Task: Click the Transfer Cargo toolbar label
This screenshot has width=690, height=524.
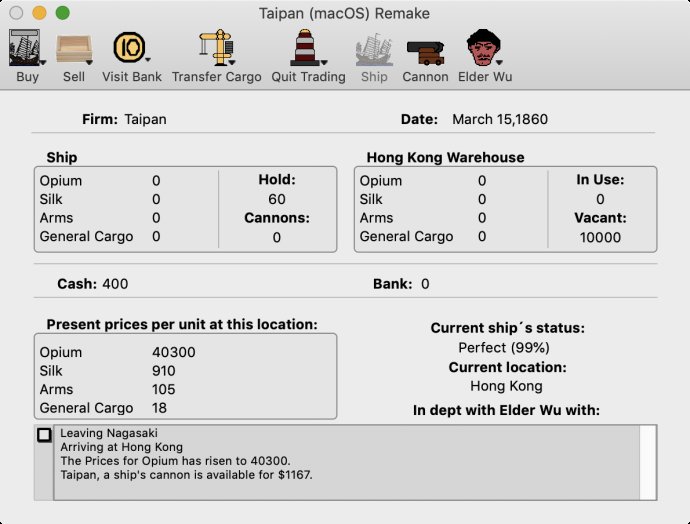Action: point(217,77)
